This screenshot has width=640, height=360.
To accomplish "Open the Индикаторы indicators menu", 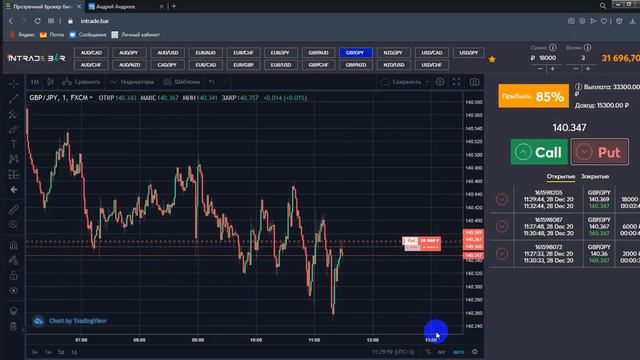I will pyautogui.click(x=132, y=82).
